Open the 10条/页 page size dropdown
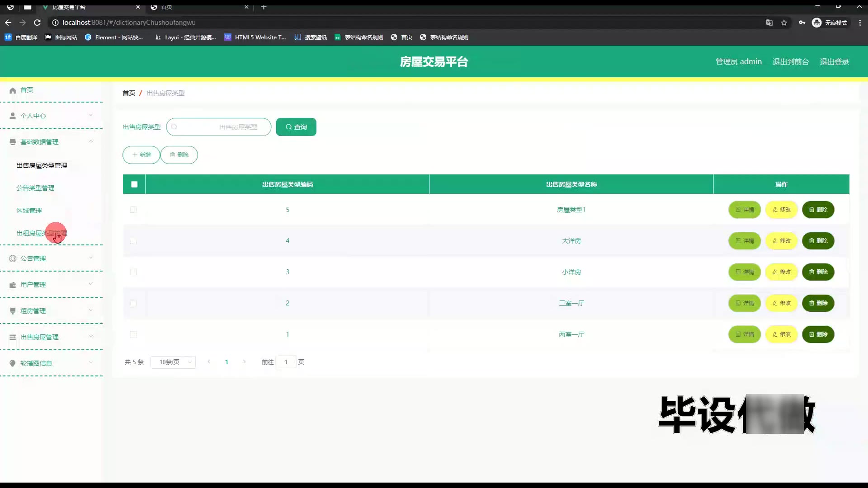 coord(173,362)
